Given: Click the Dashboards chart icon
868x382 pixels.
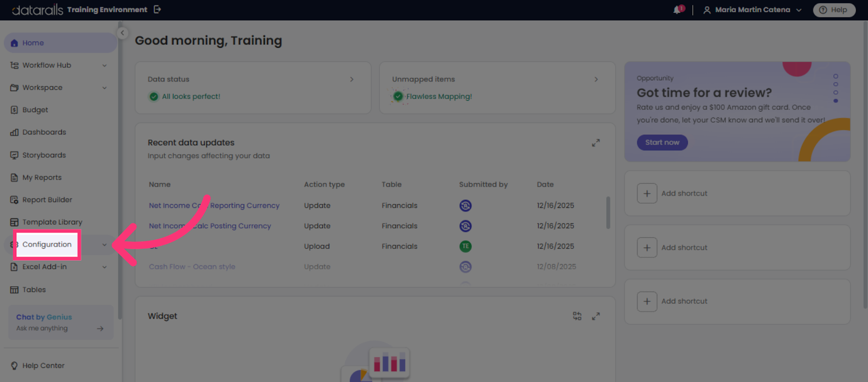Looking at the screenshot, I should (14, 132).
